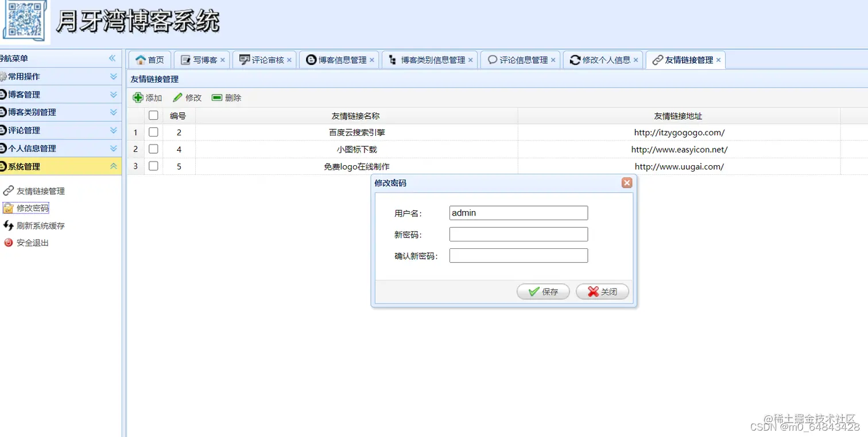Click the 用户名 field containing admin
The width and height of the screenshot is (868, 437).
518,213
